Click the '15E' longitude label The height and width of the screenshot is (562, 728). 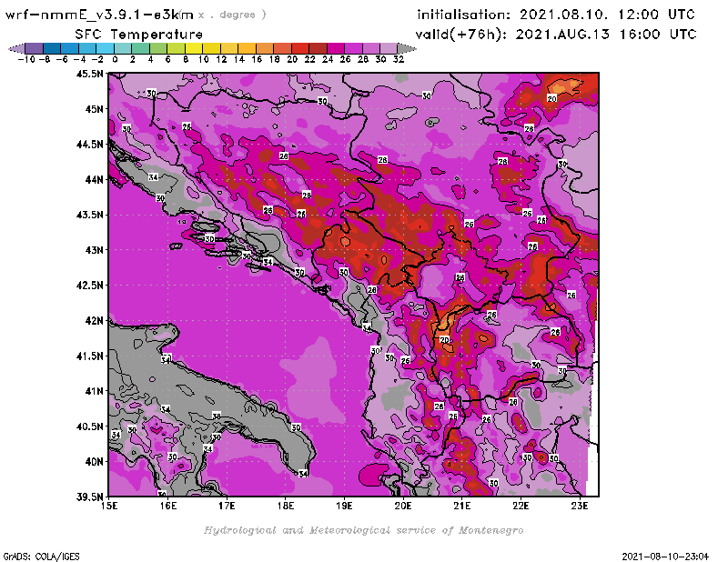click(x=109, y=506)
